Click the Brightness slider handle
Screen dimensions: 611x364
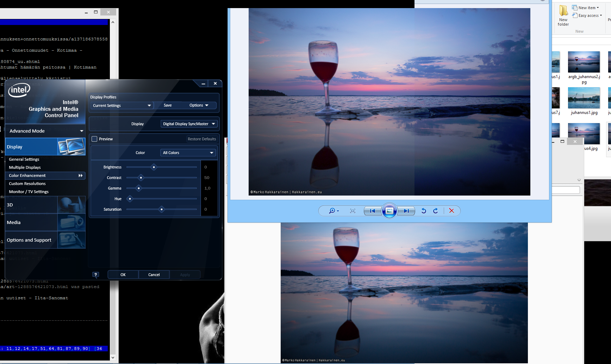(x=154, y=167)
